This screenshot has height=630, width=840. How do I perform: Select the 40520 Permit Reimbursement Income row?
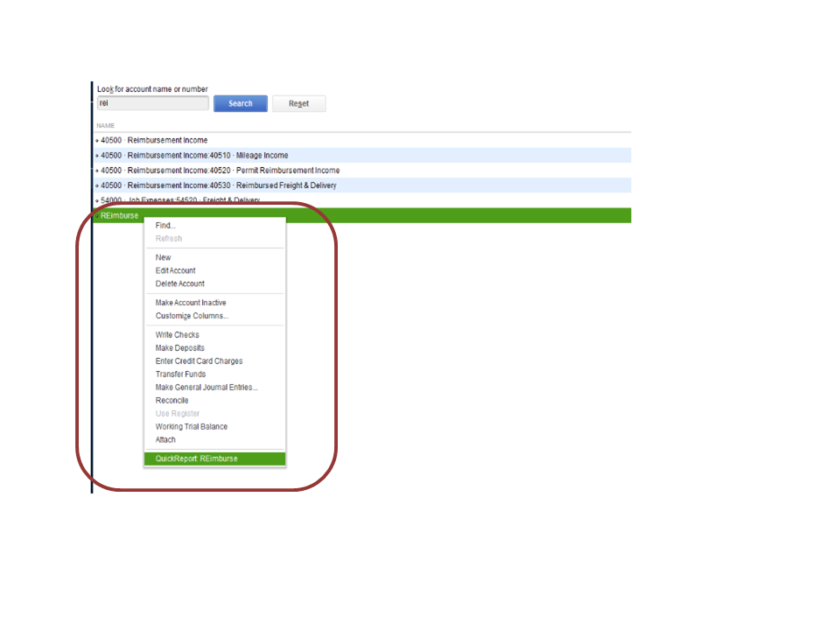tap(362, 171)
